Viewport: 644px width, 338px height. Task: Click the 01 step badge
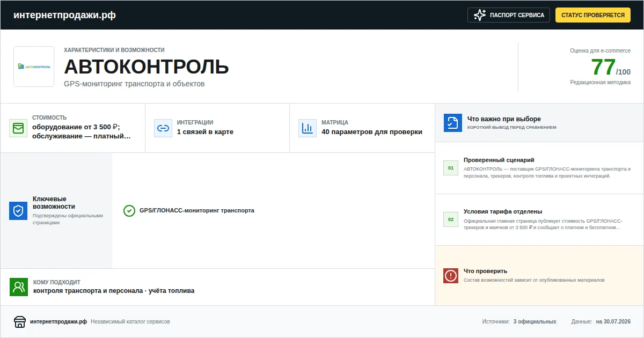[x=451, y=168]
